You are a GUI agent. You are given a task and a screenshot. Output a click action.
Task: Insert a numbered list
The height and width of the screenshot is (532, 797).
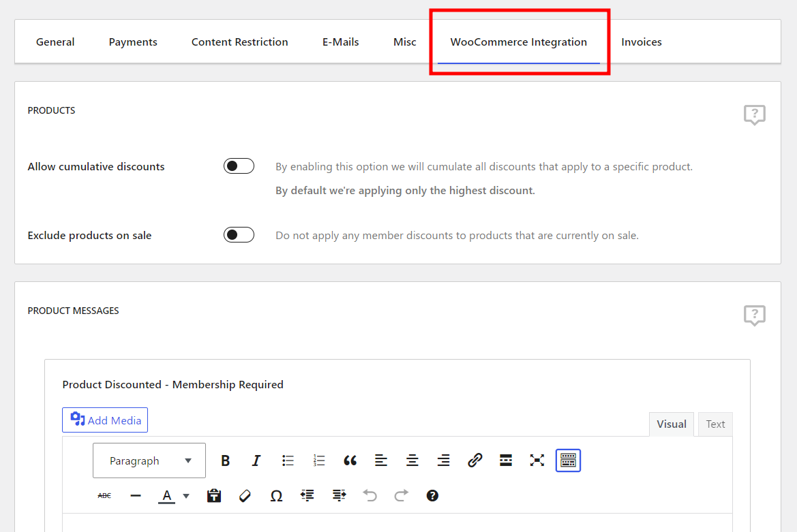[319, 461]
